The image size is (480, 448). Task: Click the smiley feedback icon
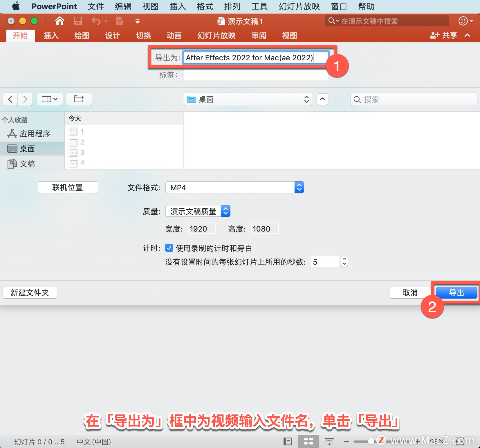pos(463,21)
